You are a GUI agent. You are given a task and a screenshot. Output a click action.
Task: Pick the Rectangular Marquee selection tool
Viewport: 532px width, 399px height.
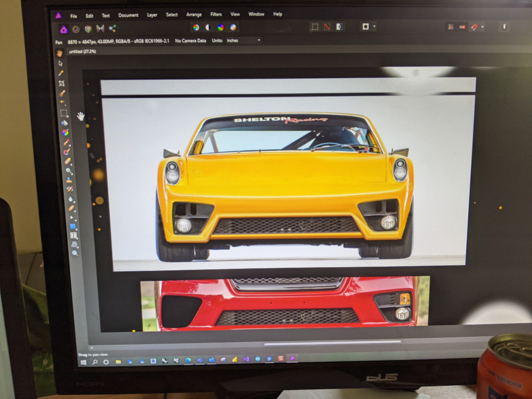tap(63, 113)
